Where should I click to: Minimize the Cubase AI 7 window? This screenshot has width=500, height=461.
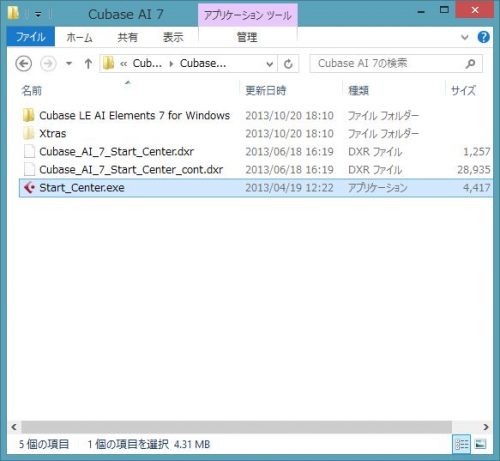[x=421, y=11]
